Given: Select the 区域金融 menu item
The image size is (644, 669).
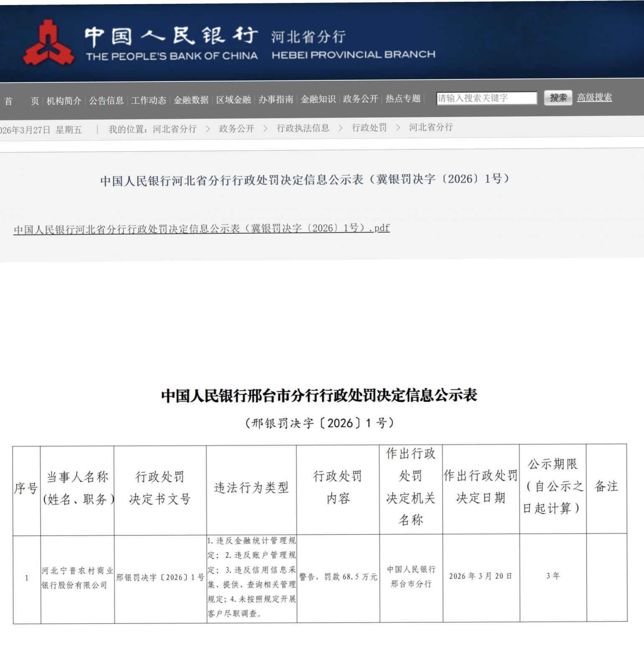Looking at the screenshot, I should [234, 100].
